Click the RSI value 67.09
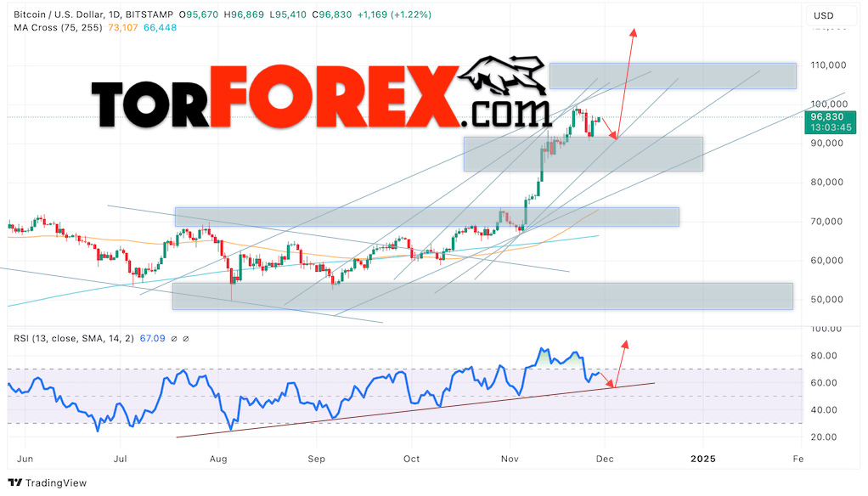 click(152, 338)
